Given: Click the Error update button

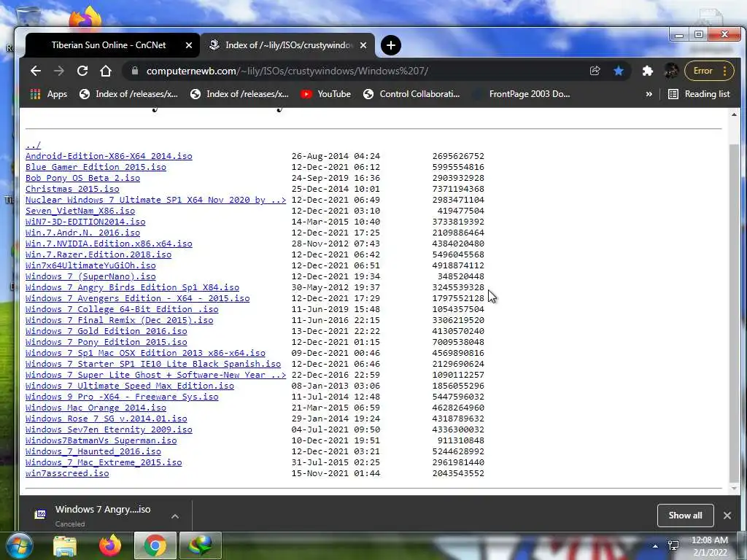Looking at the screenshot, I should click(709, 71).
